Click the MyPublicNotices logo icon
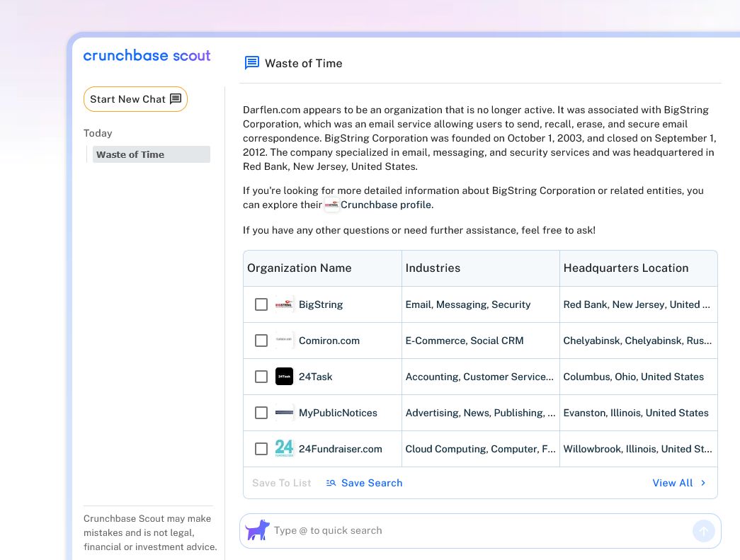Screen dimensions: 740x560 (x=284, y=412)
